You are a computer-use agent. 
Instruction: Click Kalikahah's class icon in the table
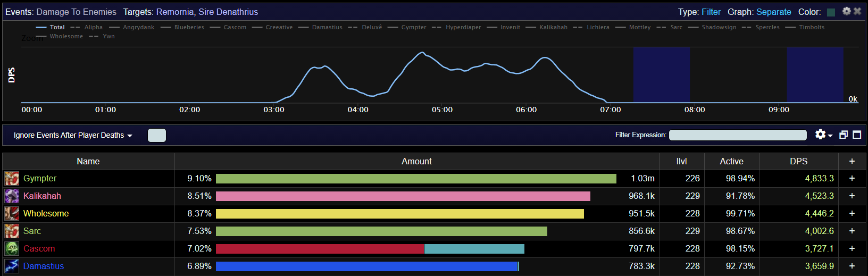(x=12, y=196)
